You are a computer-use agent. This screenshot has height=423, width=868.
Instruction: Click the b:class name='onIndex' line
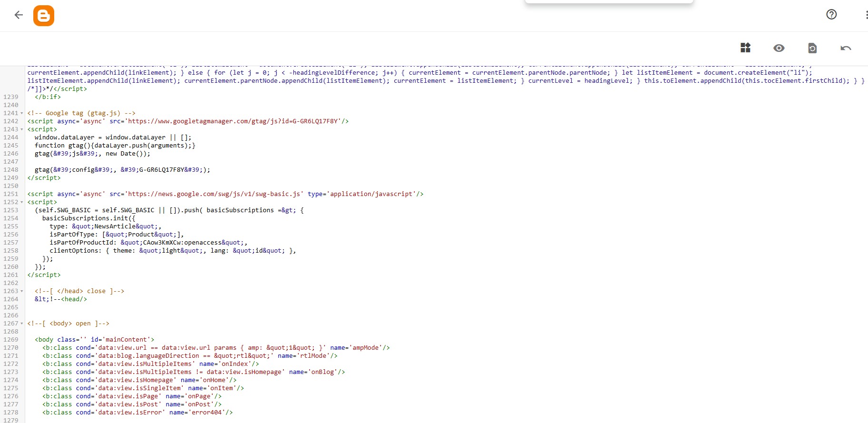150,364
